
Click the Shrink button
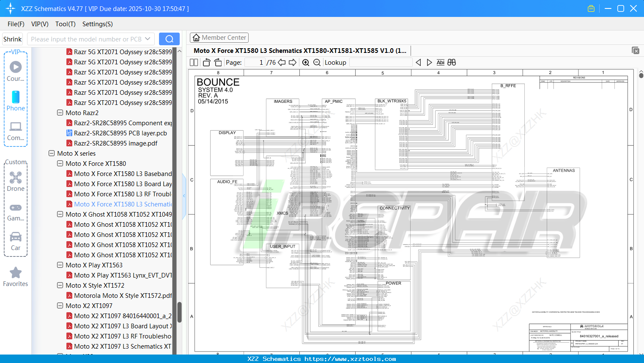point(12,38)
